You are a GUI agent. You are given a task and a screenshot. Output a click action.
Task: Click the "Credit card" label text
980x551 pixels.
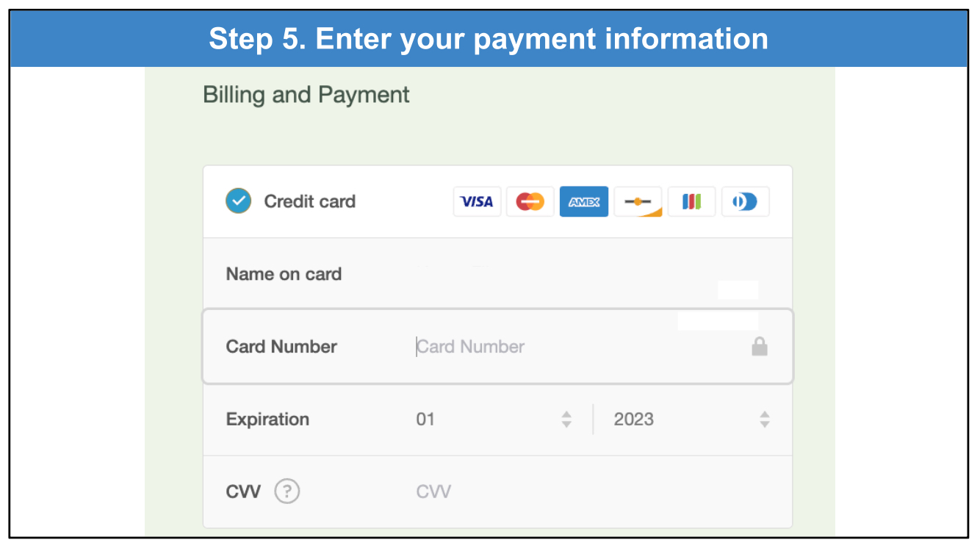click(x=309, y=201)
